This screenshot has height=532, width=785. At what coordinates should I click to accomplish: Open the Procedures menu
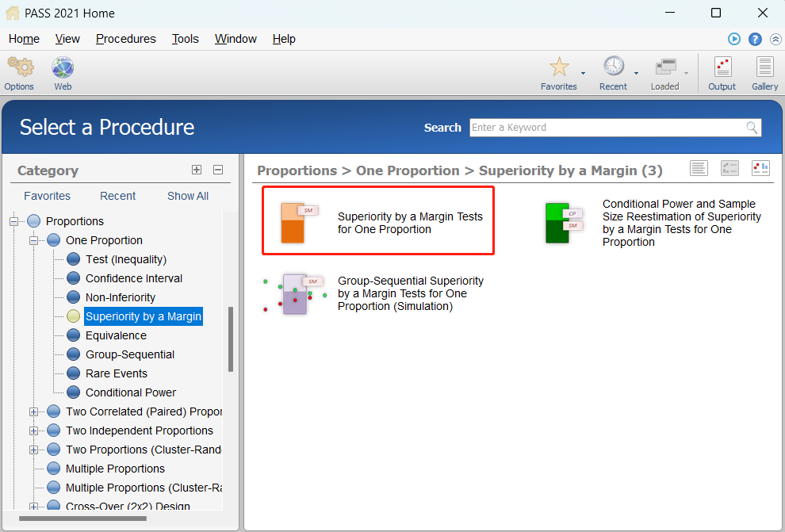click(x=125, y=39)
